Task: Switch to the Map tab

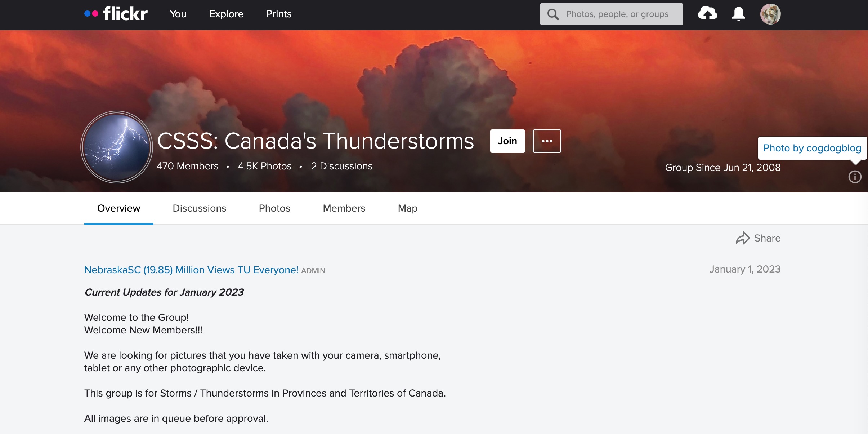Action: click(x=407, y=208)
